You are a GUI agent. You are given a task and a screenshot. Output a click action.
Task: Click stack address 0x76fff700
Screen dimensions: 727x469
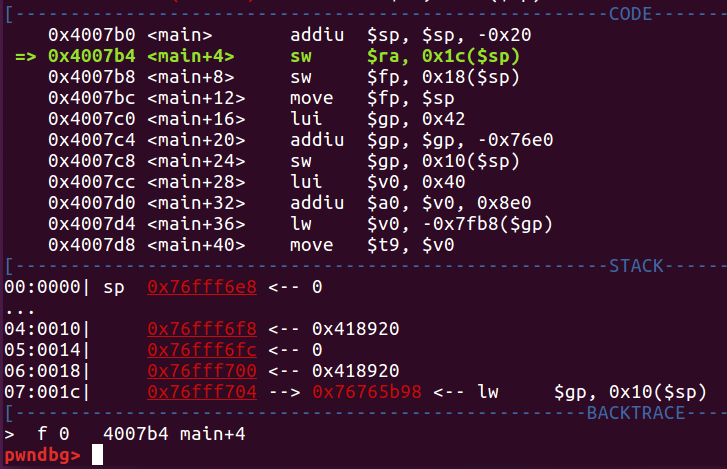(202, 371)
